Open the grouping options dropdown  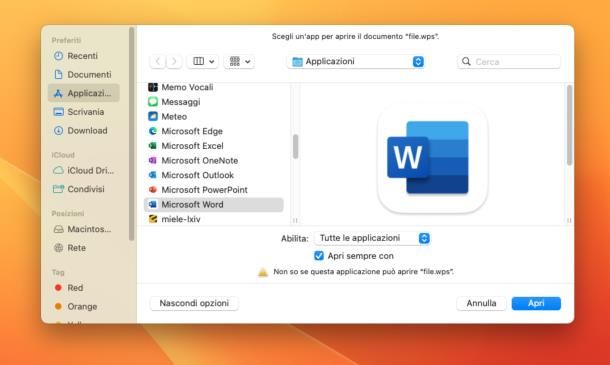pos(239,61)
